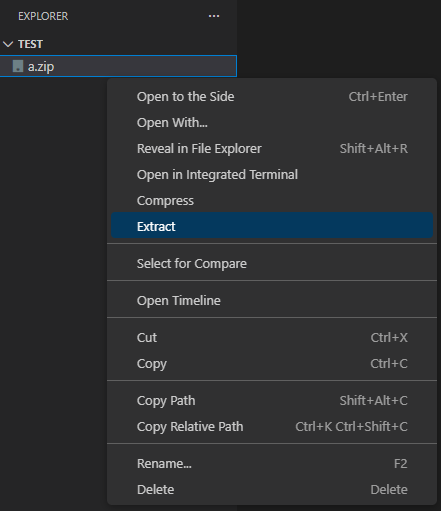Select Reveal in File Explorer
The width and height of the screenshot is (441, 511).
pos(272,149)
